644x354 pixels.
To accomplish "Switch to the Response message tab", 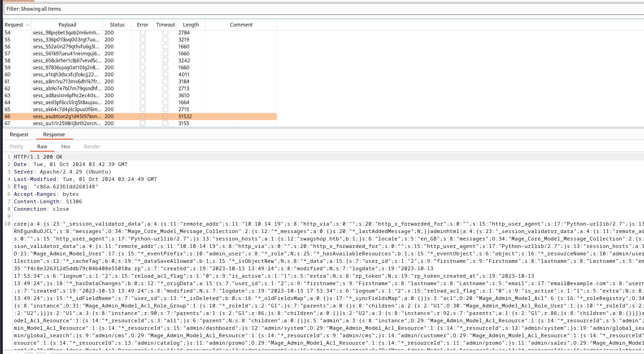I will (54, 134).
